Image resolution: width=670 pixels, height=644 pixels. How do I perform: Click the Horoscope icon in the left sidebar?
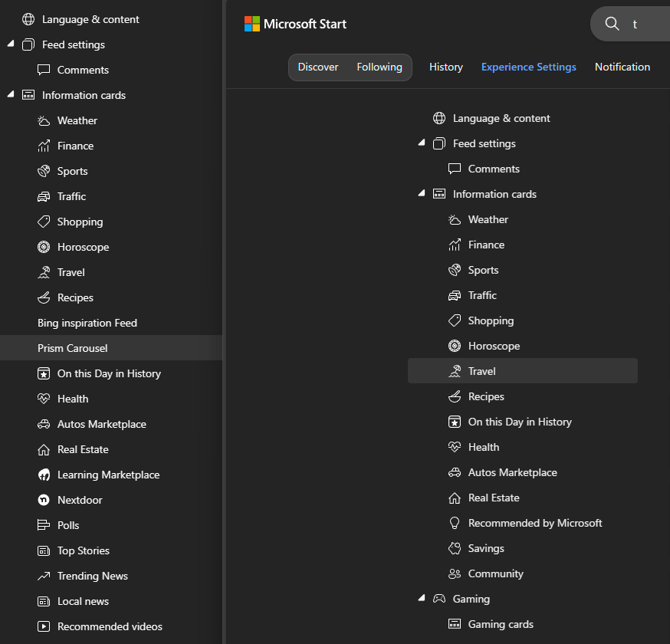click(x=44, y=247)
